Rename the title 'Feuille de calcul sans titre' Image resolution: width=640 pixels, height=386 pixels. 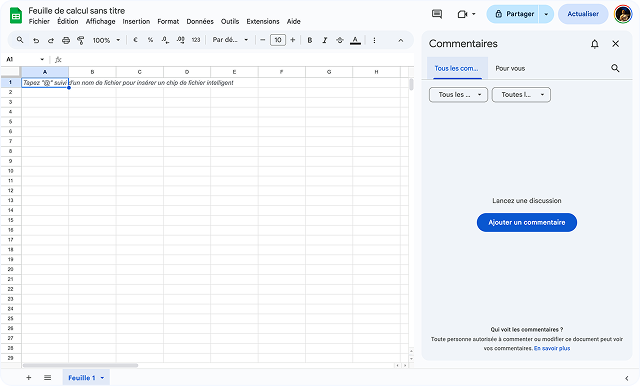(77, 11)
